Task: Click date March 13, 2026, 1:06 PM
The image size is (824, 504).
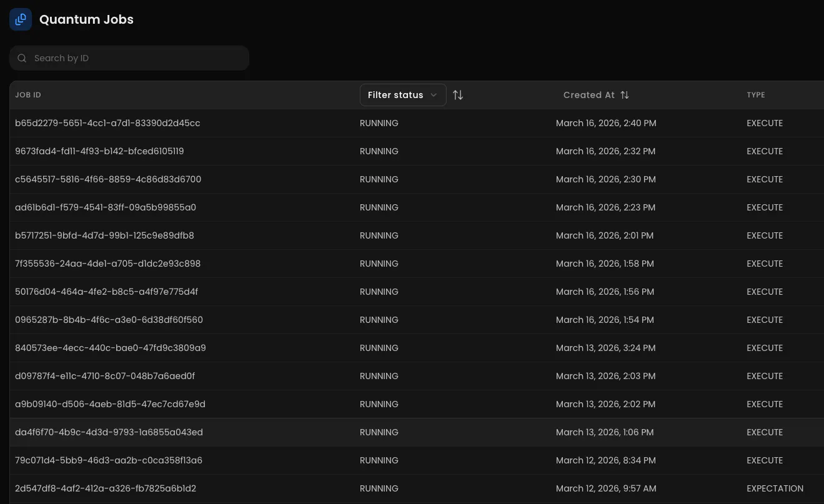Action: (605, 432)
